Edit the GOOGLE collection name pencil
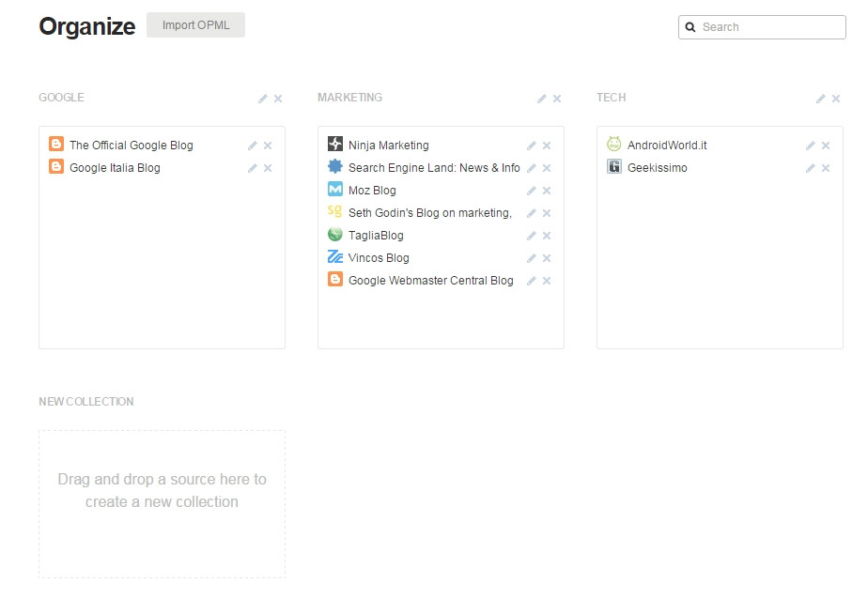Image resolution: width=868 pixels, height=599 pixels. point(262,99)
